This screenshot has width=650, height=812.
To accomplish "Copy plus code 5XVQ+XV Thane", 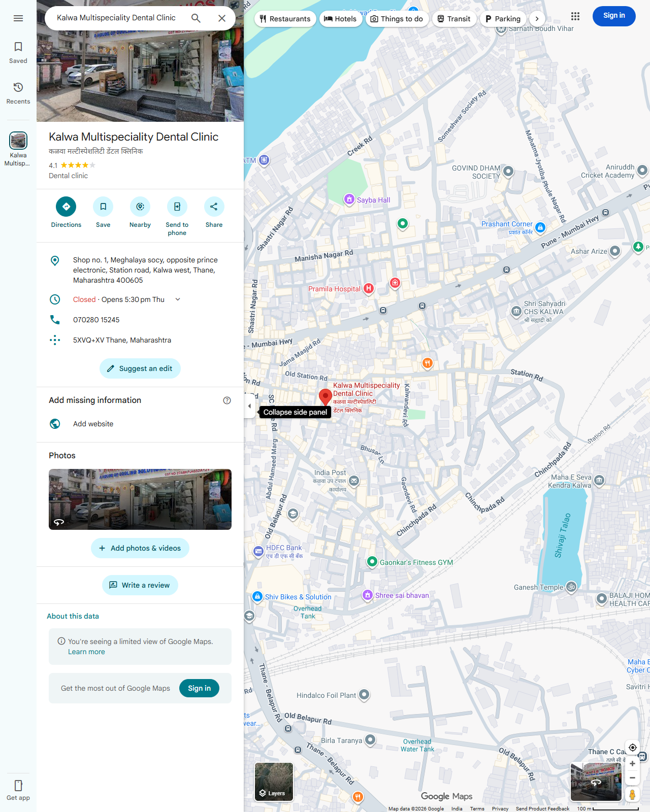I will [140, 340].
